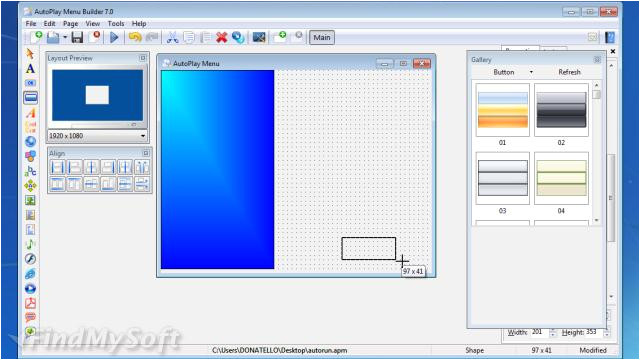Click the 'Modified' status bar text
Image resolution: width=640 pixels, height=360 pixels.
click(x=593, y=350)
